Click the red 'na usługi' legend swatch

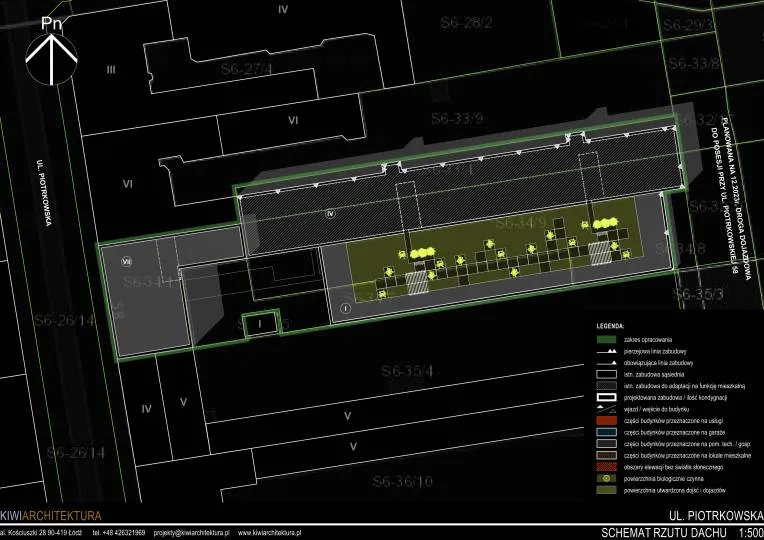[608, 422]
